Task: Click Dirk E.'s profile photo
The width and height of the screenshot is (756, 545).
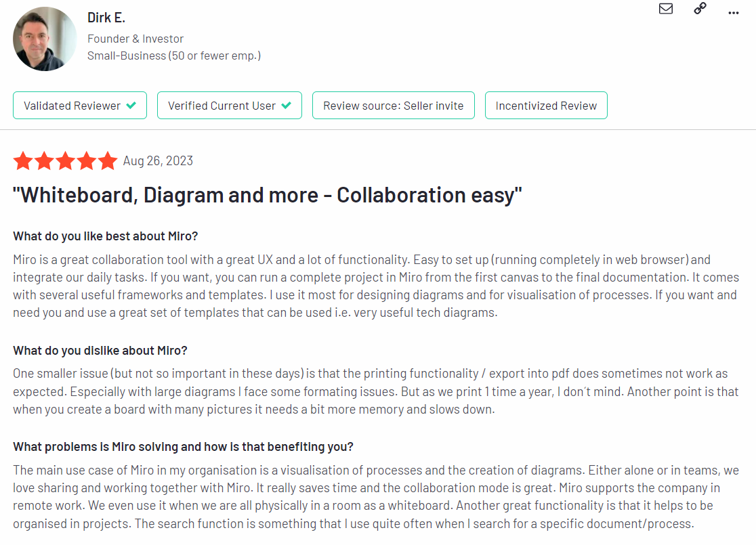Action: pyautogui.click(x=44, y=39)
